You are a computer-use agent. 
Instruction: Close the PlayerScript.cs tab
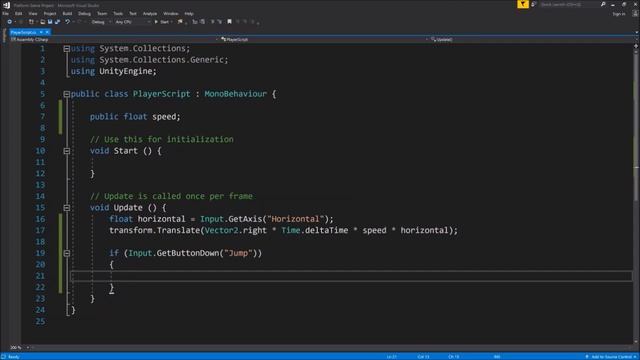pos(47,32)
